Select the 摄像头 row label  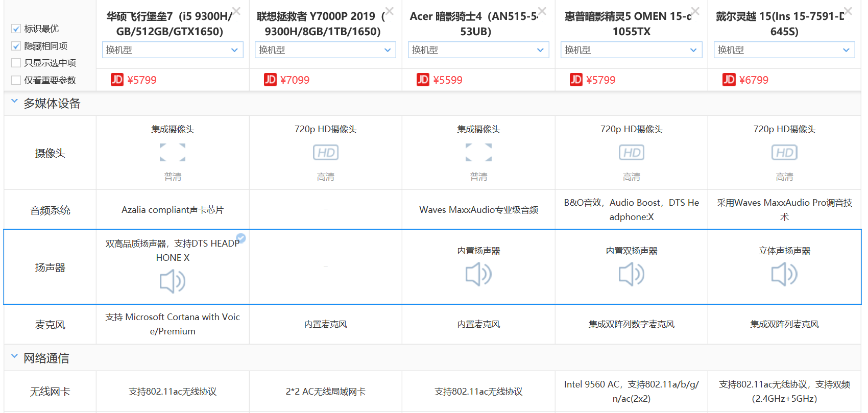(x=50, y=153)
